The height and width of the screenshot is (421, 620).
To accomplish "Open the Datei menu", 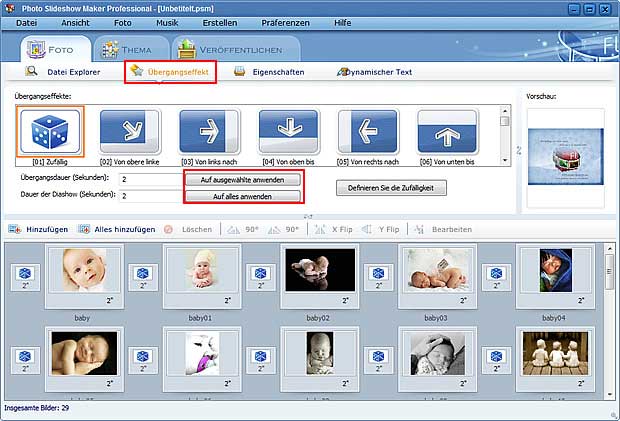I will click(26, 23).
